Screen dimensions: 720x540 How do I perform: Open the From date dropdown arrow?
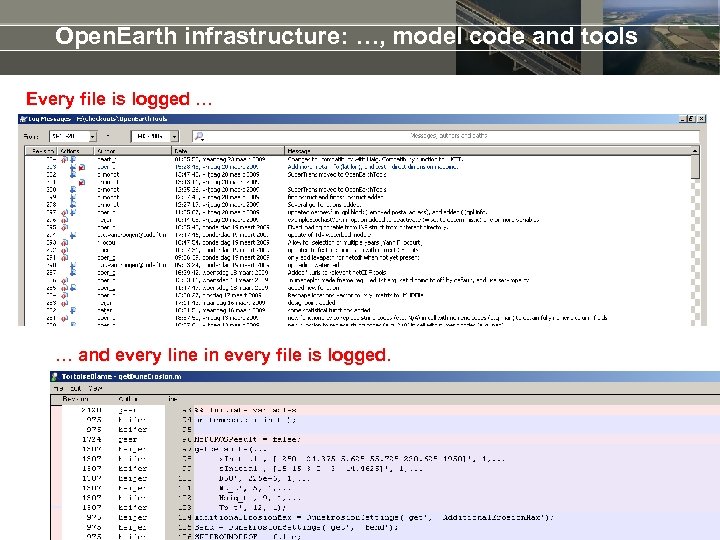coord(93,136)
